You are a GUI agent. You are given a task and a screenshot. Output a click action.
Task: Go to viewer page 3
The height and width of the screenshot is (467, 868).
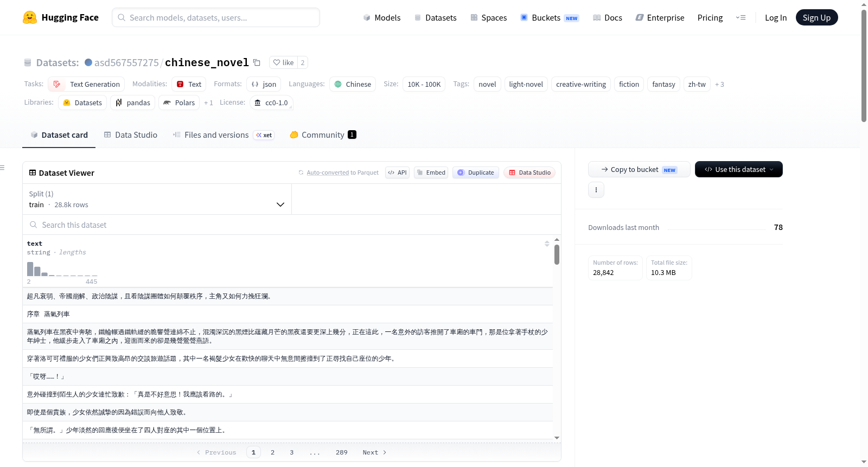pos(291,452)
